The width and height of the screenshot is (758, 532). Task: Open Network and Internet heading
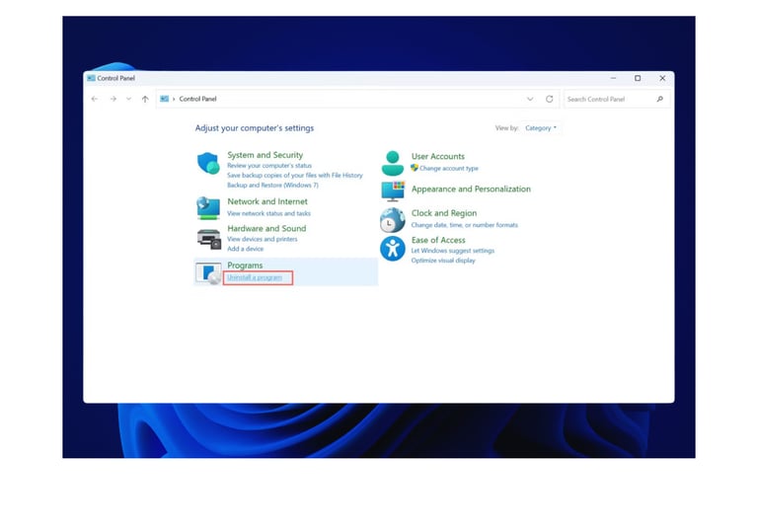point(267,201)
